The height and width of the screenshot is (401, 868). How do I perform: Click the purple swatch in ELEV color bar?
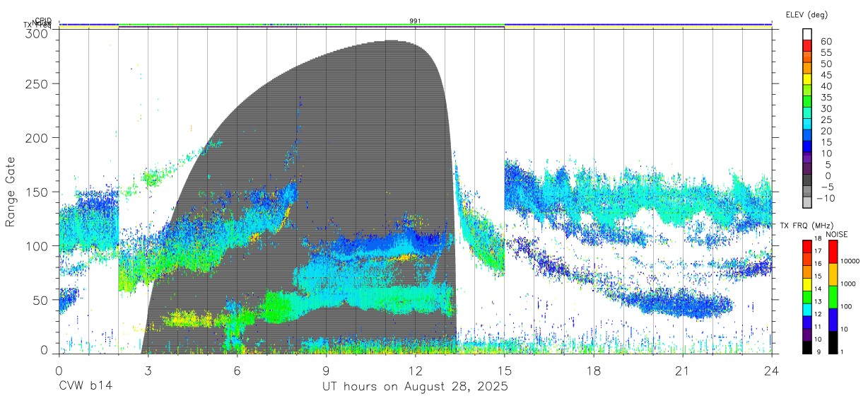tap(807, 157)
